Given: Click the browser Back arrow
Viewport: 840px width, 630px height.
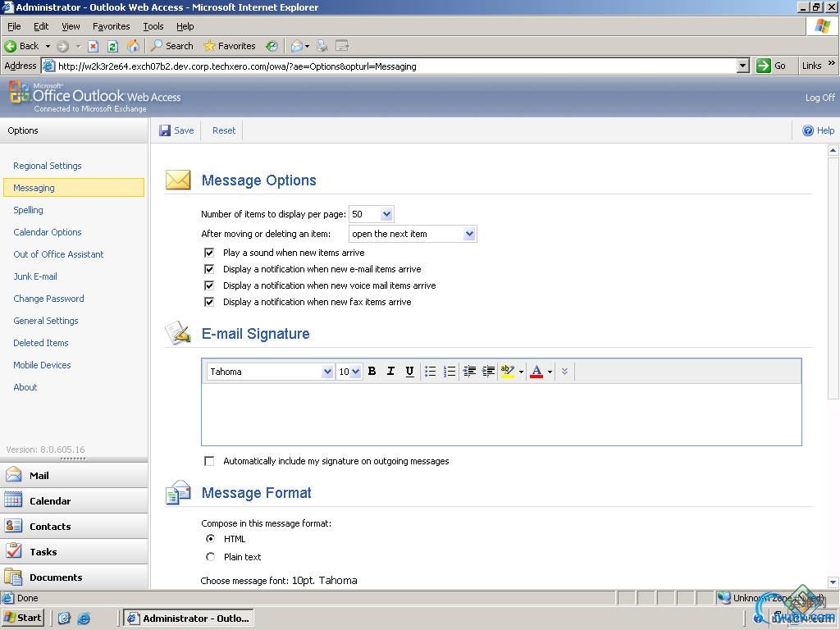Looking at the screenshot, I should point(10,46).
